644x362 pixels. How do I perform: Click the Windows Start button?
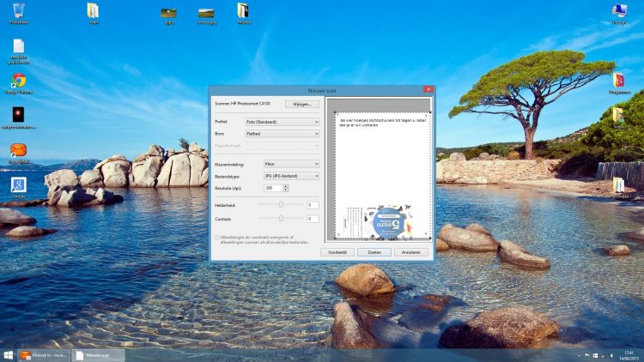[8, 354]
